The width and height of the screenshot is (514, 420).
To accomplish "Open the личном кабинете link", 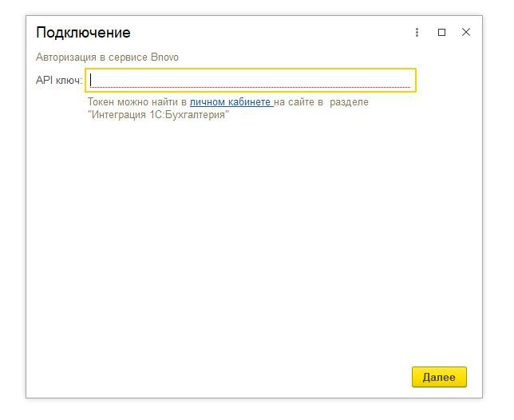I will pyautogui.click(x=231, y=102).
